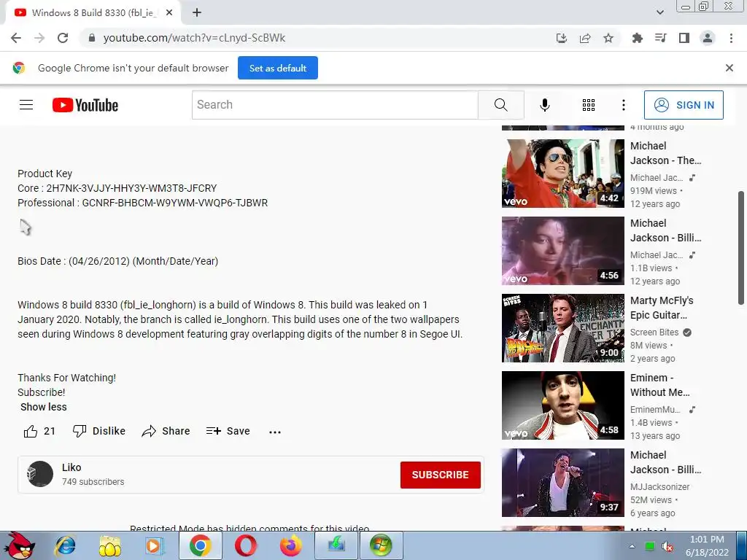Screen dimensions: 747x560
Task: Open Firefox from the taskbar
Action: (x=290, y=545)
